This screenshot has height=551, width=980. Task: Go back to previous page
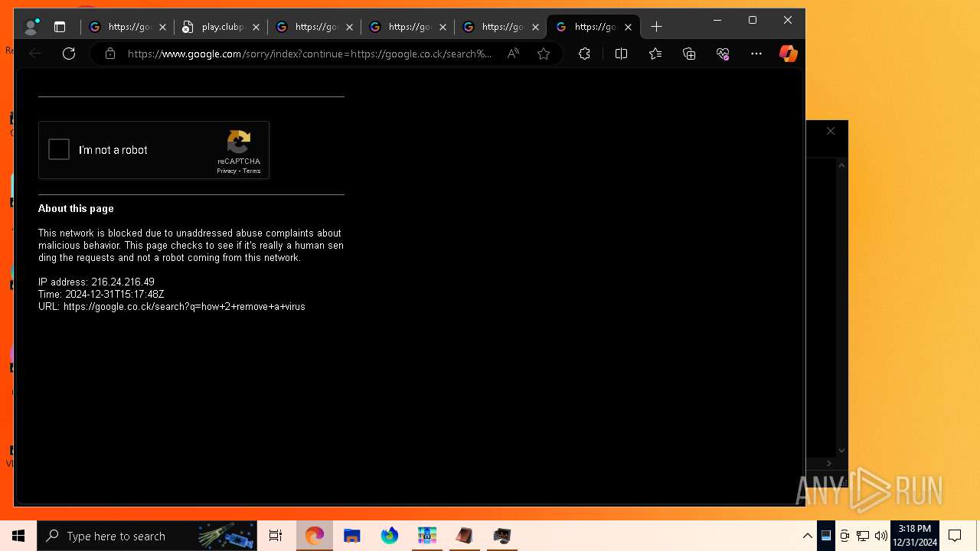(35, 54)
